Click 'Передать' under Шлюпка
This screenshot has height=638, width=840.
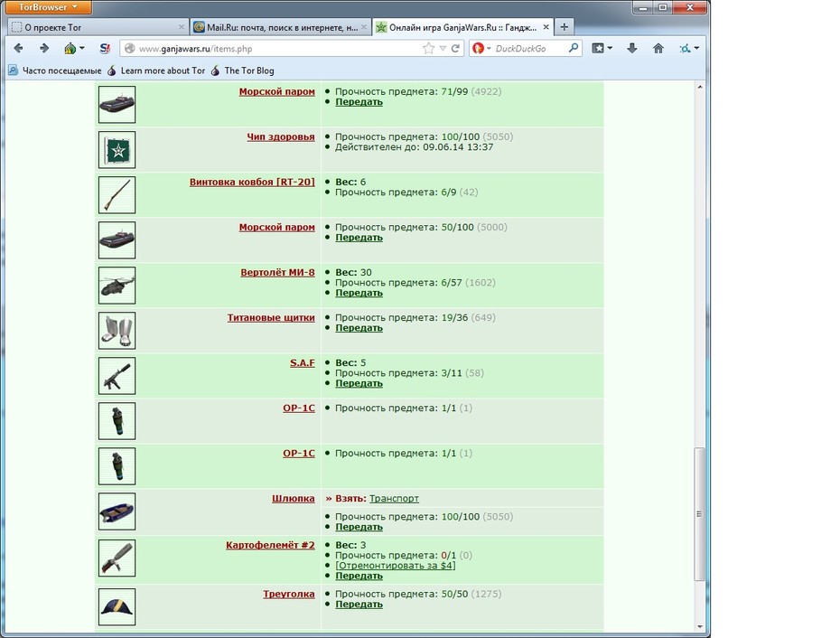(359, 527)
